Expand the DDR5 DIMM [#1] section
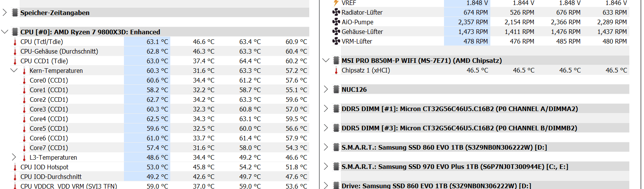Viewport: 644px width, 189px height. click(x=326, y=108)
